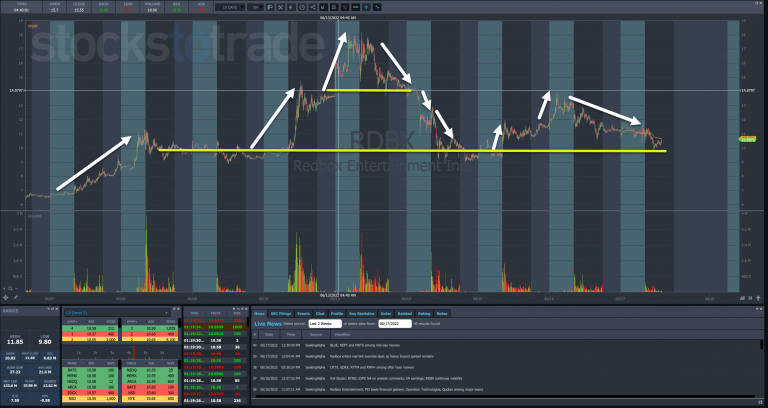768x408 pixels.
Task: Click the save layout icon in toolbar
Action: (x=334, y=7)
